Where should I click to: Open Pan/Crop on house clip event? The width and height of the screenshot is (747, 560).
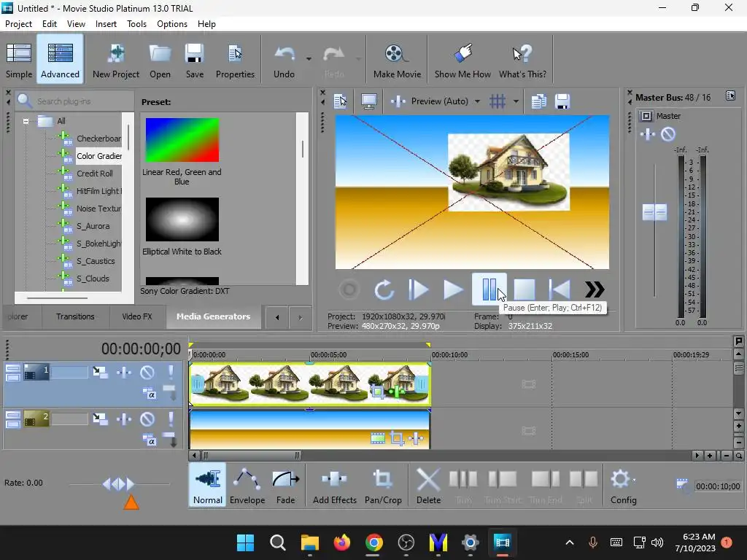[x=377, y=392]
